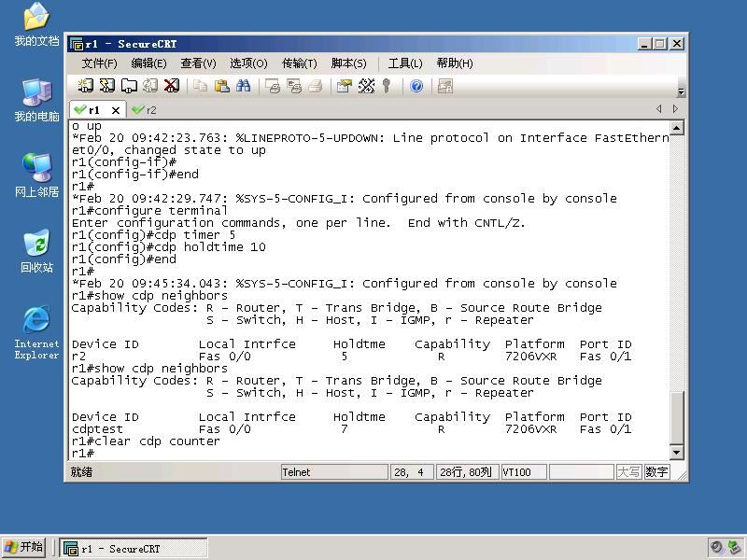
Task: Maximize the SecureCRT window
Action: coord(660,44)
